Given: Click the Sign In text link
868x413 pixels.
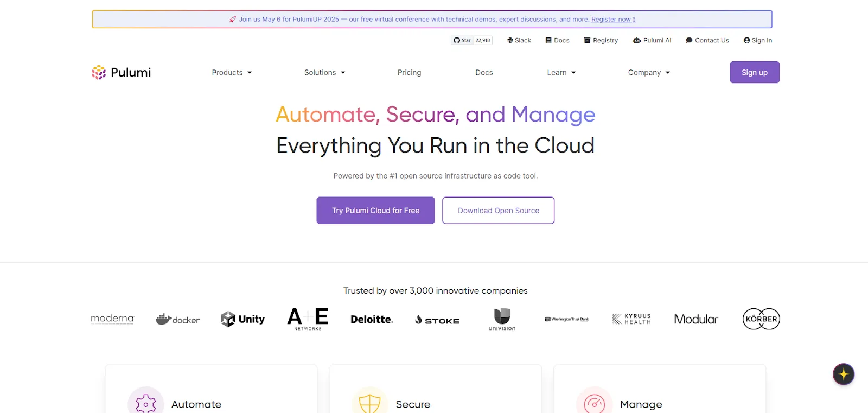Looking at the screenshot, I should tap(762, 40).
